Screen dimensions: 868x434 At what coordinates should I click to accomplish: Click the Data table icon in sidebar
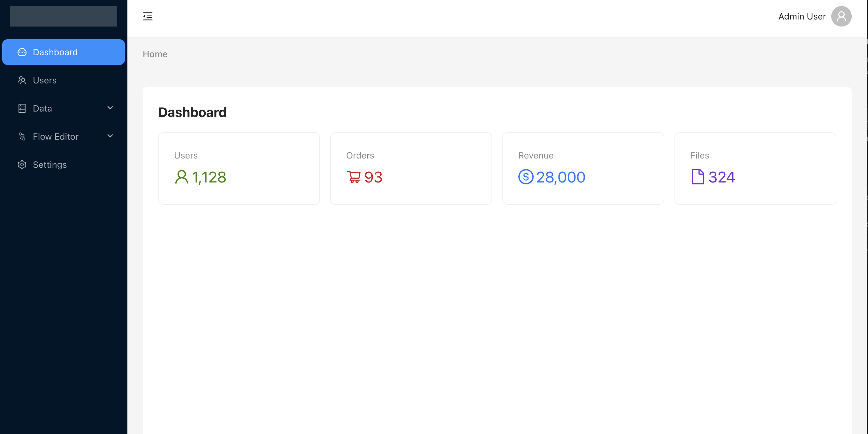click(x=22, y=108)
